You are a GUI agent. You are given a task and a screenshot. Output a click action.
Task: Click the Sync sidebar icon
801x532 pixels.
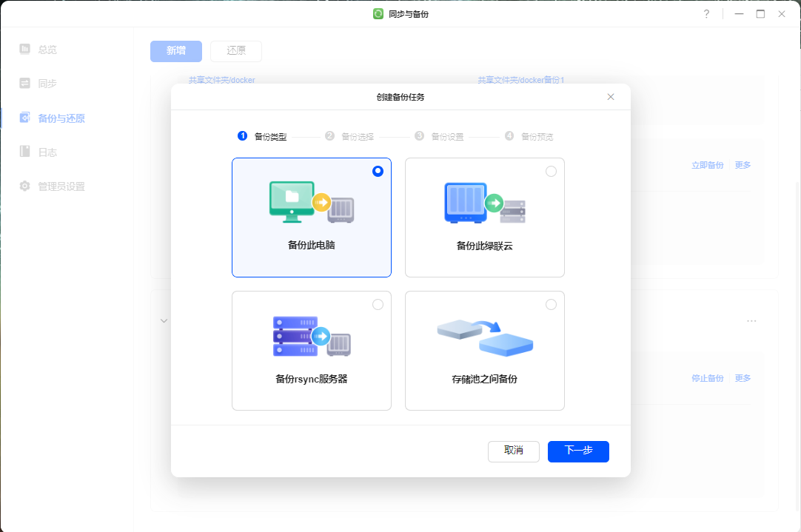tap(25, 84)
